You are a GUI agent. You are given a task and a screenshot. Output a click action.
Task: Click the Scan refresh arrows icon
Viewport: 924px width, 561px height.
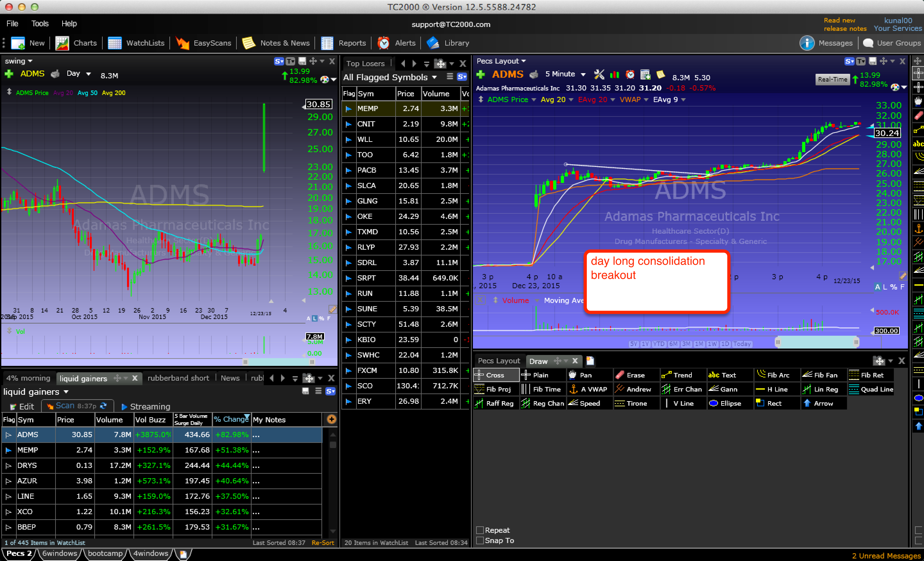104,406
